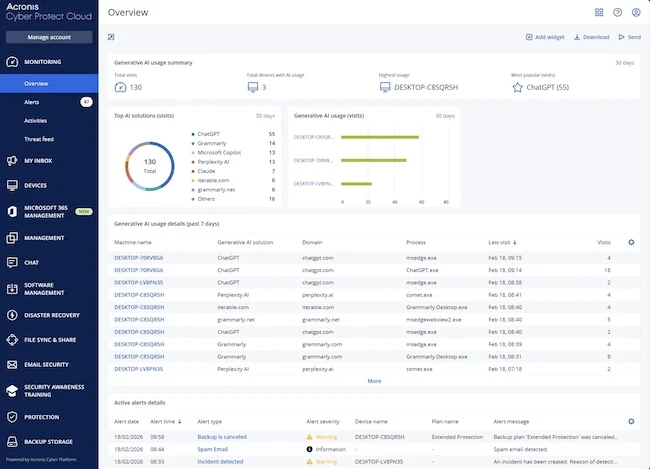Open the Devices monitor icon
The height and width of the screenshot is (469, 650).
(12, 185)
